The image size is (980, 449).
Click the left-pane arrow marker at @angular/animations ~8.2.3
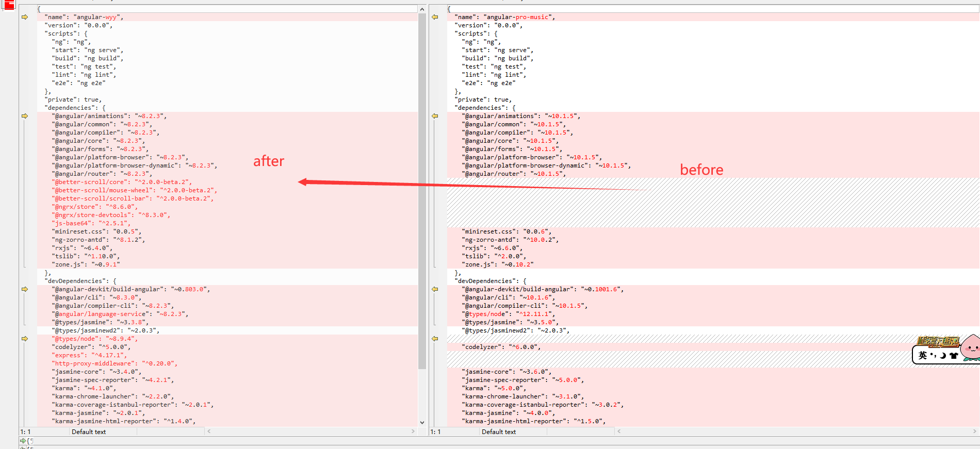25,116
